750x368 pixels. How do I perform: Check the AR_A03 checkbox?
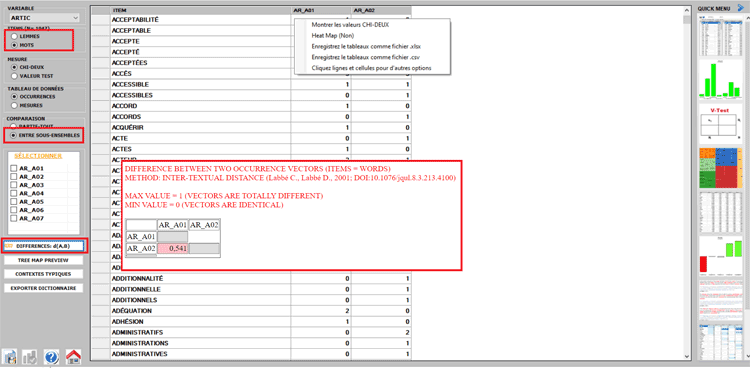click(x=13, y=185)
